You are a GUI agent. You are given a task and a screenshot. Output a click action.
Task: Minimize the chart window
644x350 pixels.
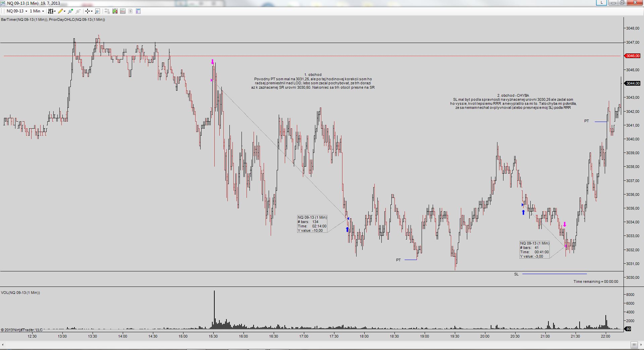613,3
